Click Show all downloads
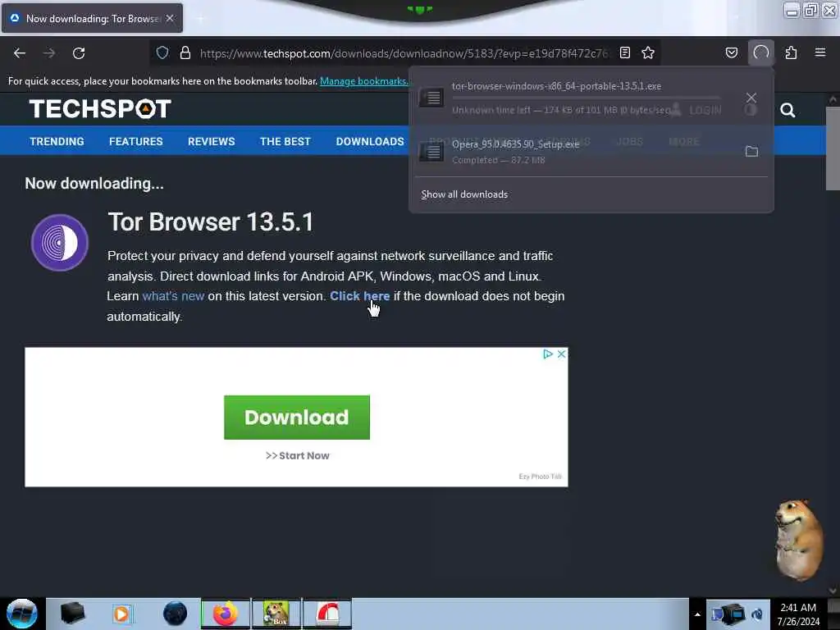Image resolution: width=840 pixels, height=630 pixels. click(x=464, y=194)
